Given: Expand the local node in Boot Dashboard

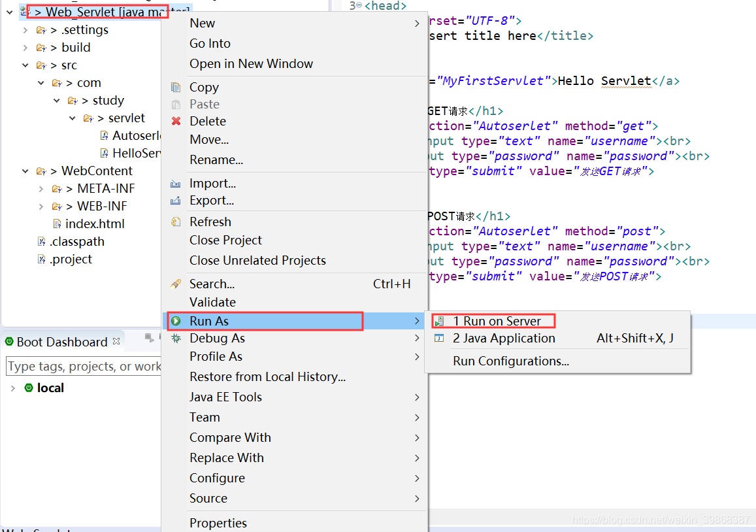Looking at the screenshot, I should (x=13, y=388).
